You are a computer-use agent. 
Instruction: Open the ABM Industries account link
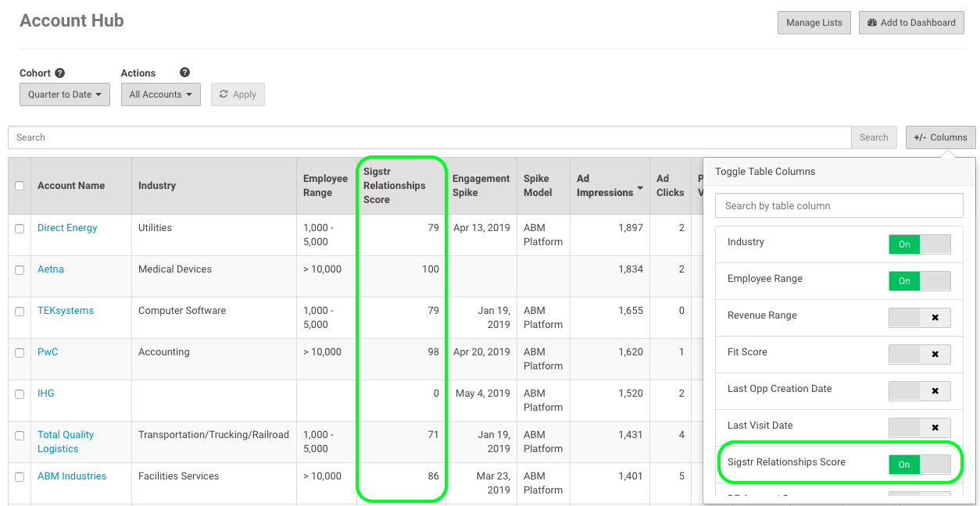click(x=72, y=476)
